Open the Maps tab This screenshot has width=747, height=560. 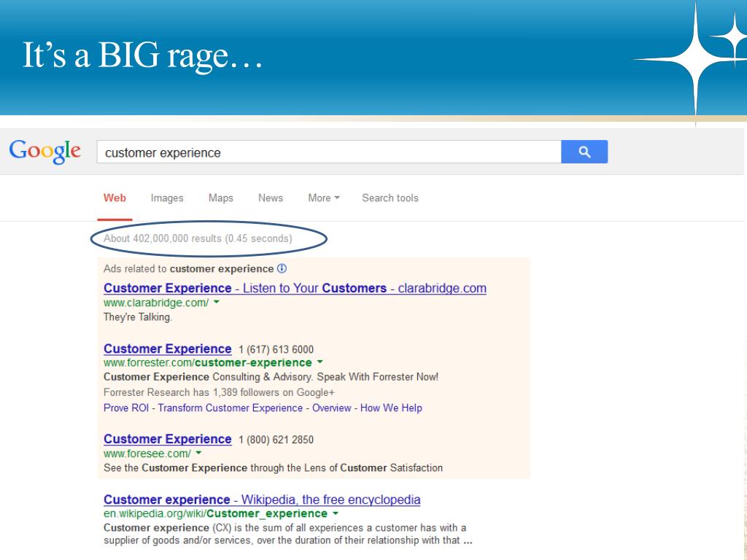coord(220,198)
